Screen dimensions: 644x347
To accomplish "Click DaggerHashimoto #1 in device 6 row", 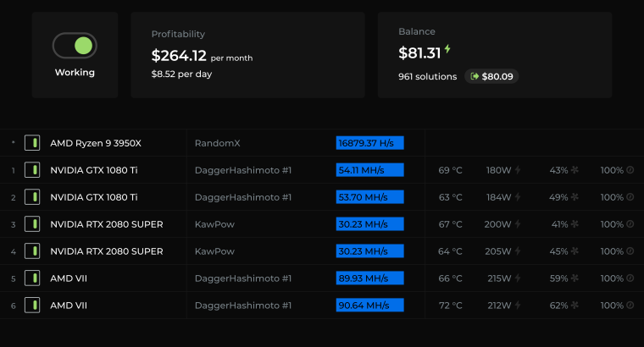I will 243,306.
